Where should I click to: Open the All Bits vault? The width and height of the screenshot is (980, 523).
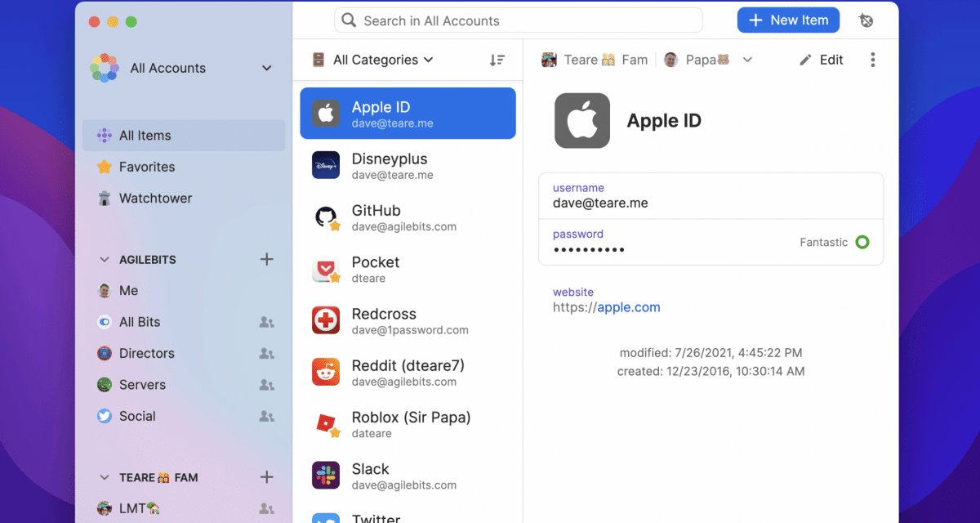[184, 322]
